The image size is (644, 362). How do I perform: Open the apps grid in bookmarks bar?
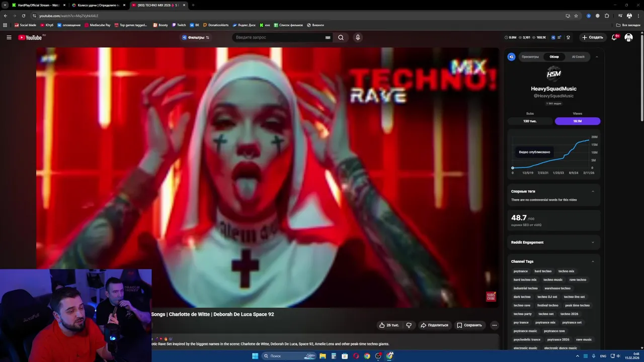pos(6,25)
